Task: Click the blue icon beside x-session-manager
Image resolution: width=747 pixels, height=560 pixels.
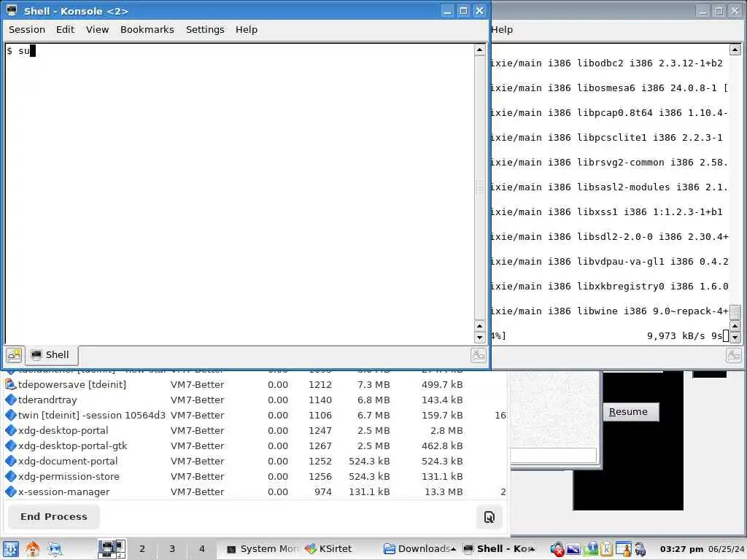Action: pyautogui.click(x=10, y=491)
